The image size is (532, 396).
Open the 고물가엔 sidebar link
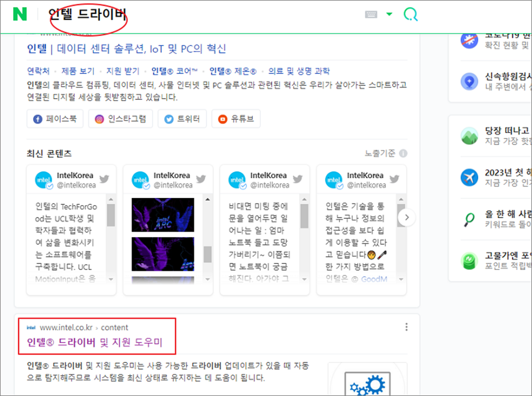[508, 256]
